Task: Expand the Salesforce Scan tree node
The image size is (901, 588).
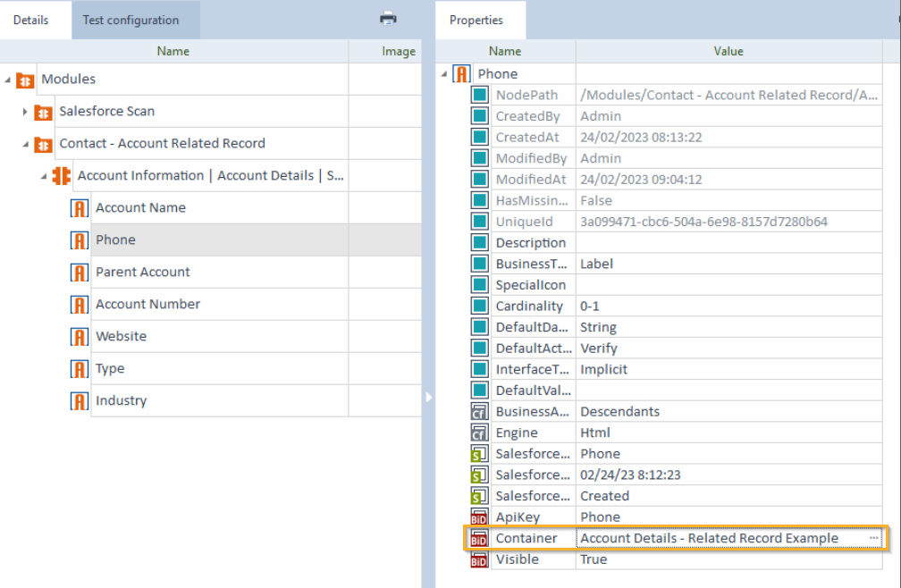Action: [25, 112]
